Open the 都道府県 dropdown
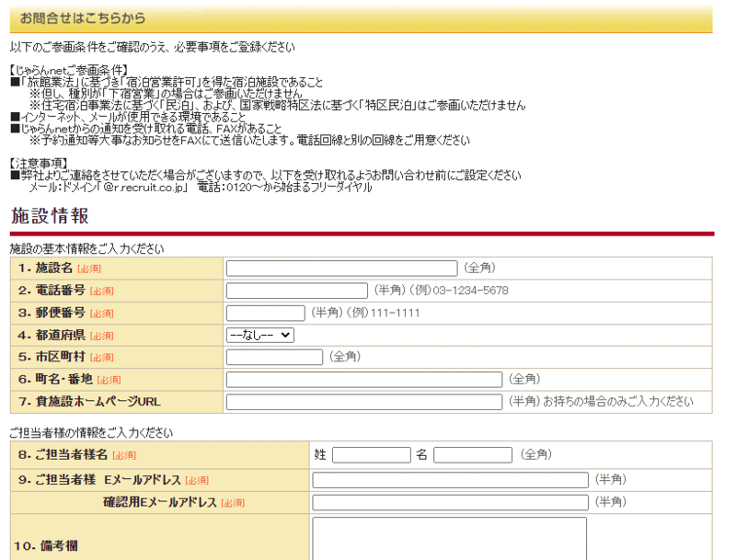736x560 pixels. [260, 335]
